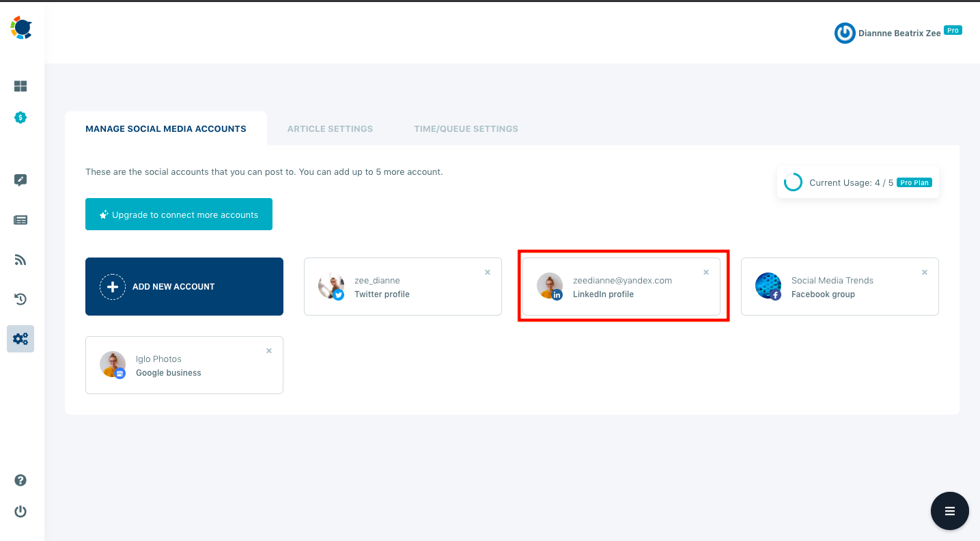Switch to the ARTICLE SETTINGS tab
The image size is (980, 541).
click(x=330, y=128)
